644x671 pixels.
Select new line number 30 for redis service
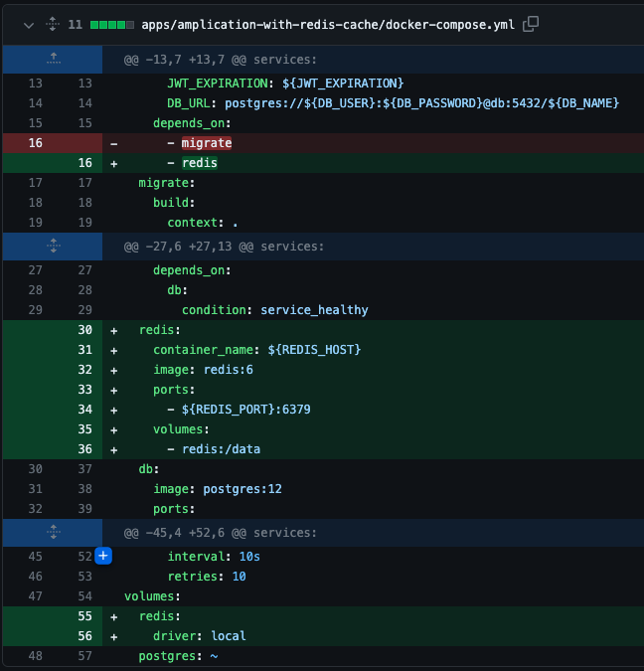84,330
